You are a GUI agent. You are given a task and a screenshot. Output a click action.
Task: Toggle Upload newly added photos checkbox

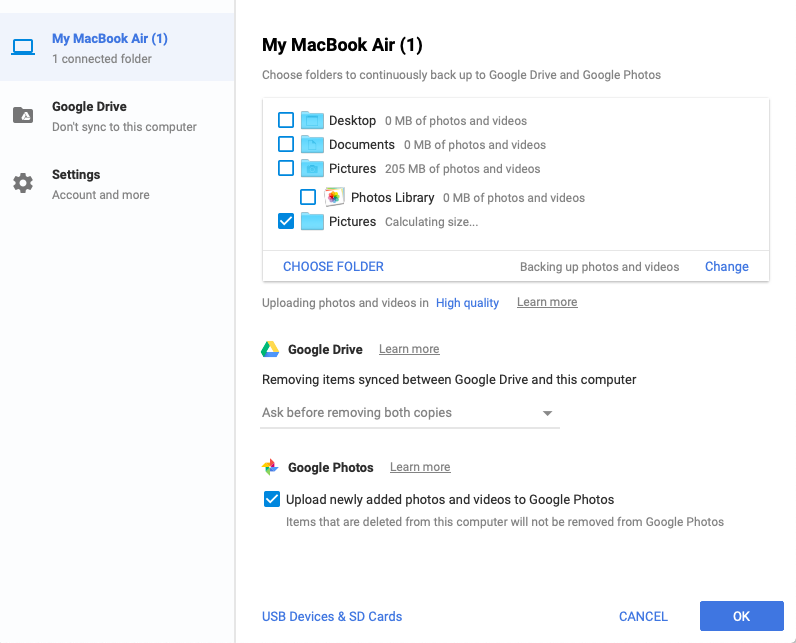pos(272,499)
